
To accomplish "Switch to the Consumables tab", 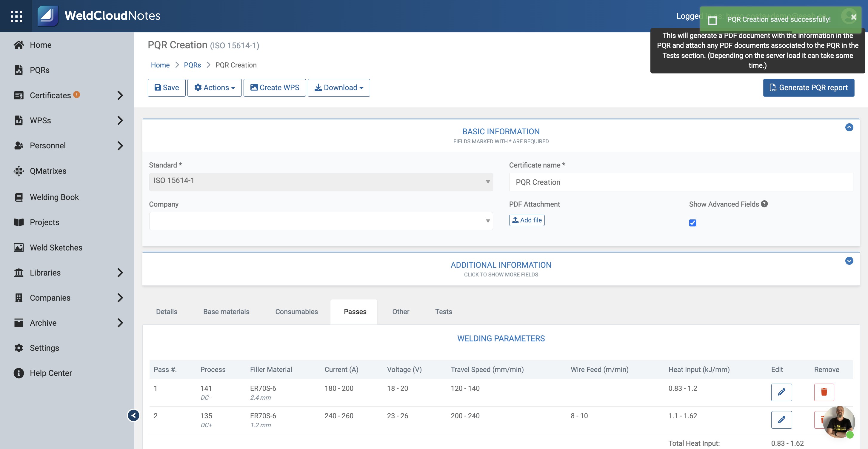I will click(x=296, y=312).
